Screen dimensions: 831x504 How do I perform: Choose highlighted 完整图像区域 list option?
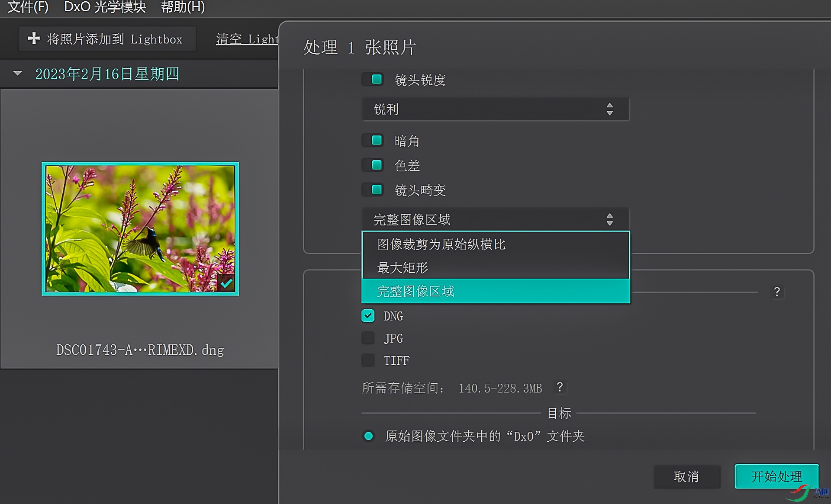coord(496,291)
